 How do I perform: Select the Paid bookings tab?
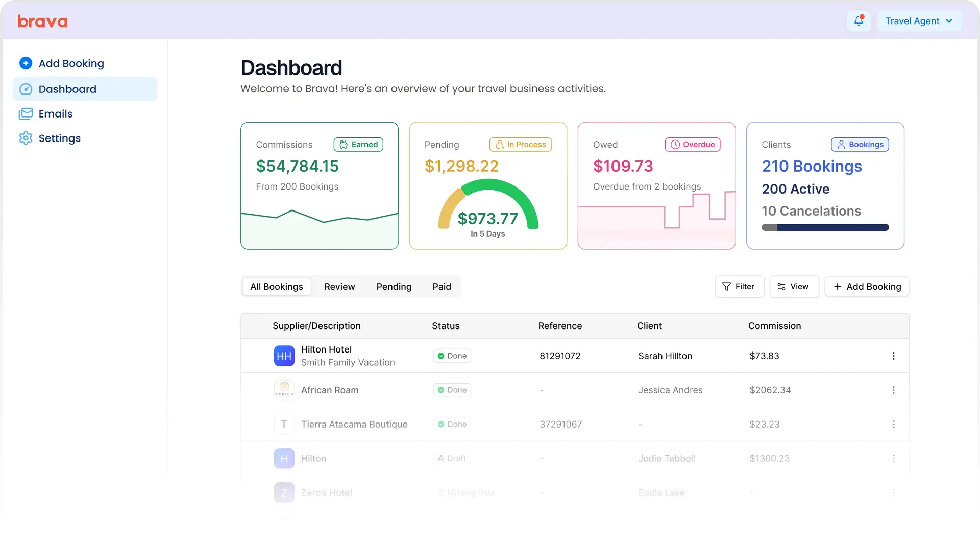(442, 287)
